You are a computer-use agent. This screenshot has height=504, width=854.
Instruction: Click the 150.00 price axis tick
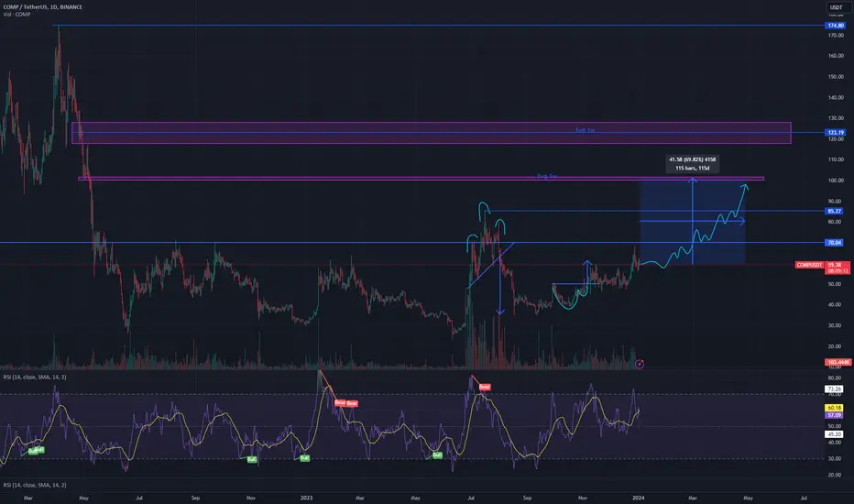[x=836, y=77]
